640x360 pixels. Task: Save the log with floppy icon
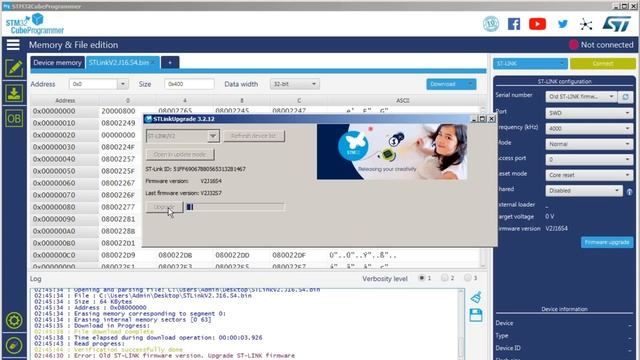coord(476,315)
